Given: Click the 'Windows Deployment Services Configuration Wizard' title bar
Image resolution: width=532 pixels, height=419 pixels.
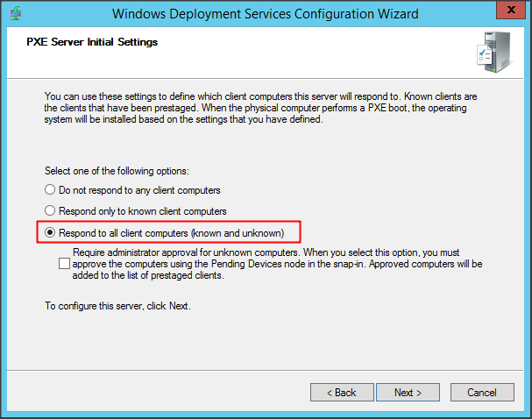Looking at the screenshot, I should (x=265, y=14).
